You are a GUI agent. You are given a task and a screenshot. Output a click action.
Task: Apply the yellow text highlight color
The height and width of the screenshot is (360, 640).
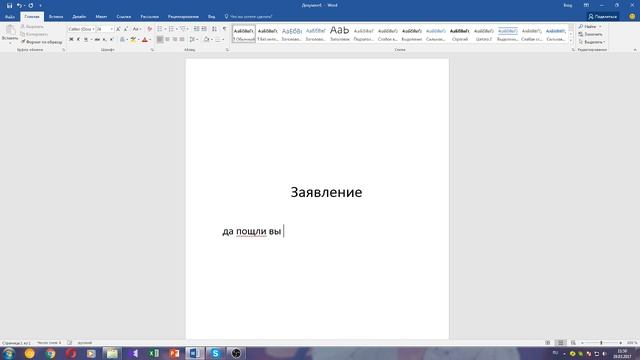coord(133,40)
